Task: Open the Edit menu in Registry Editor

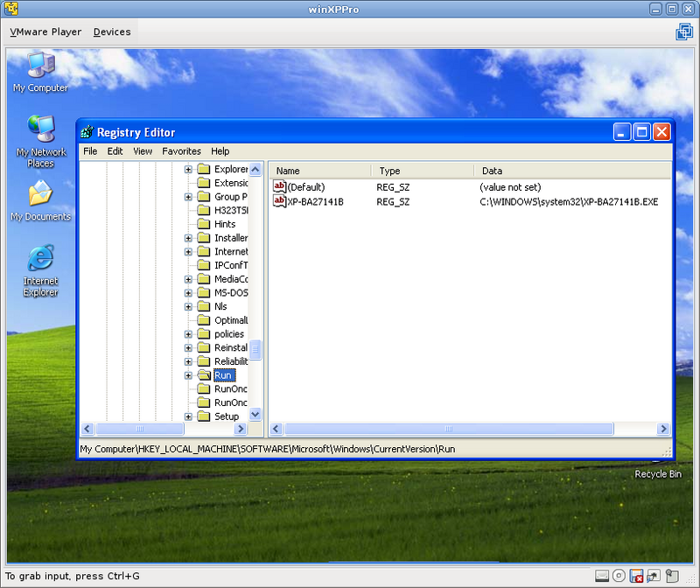Action: (x=115, y=151)
